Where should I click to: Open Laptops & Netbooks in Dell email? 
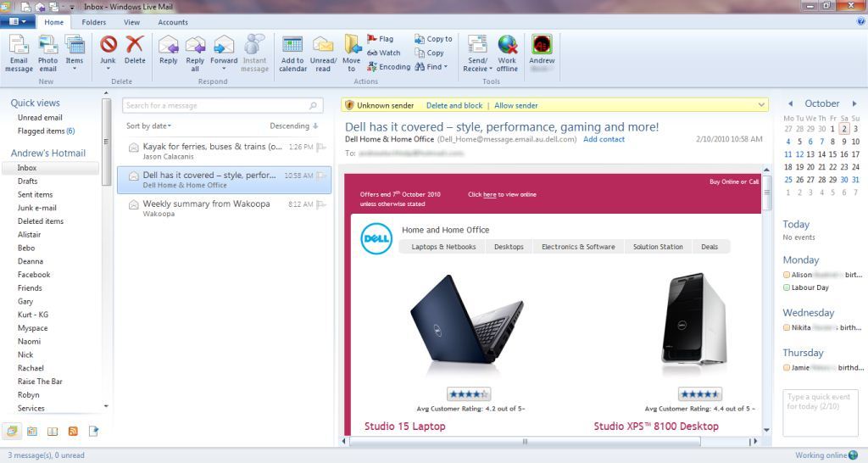pos(443,247)
